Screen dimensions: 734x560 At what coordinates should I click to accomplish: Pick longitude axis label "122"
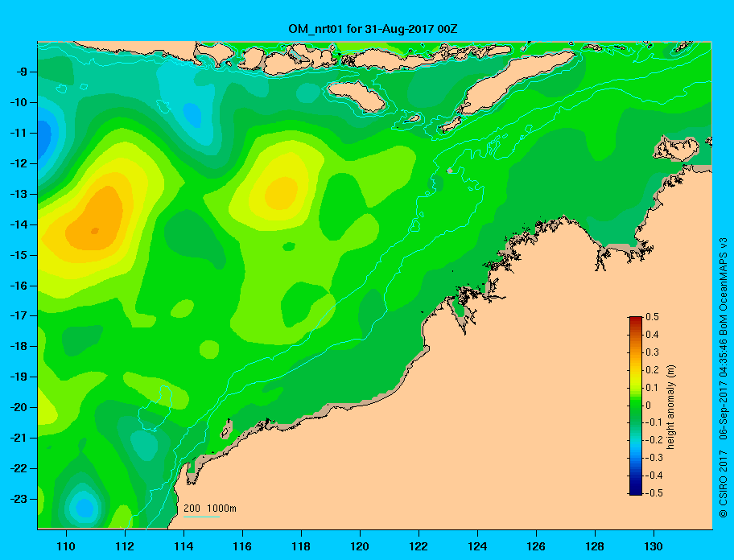coord(419,546)
